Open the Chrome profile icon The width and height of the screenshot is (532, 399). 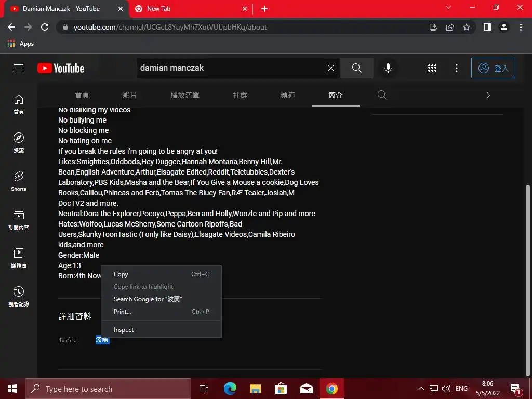(x=504, y=27)
